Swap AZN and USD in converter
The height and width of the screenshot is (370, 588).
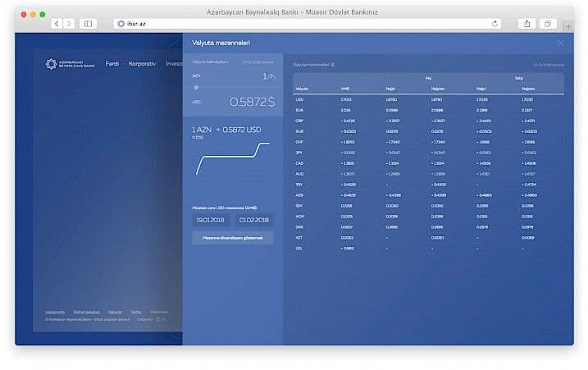pos(196,88)
